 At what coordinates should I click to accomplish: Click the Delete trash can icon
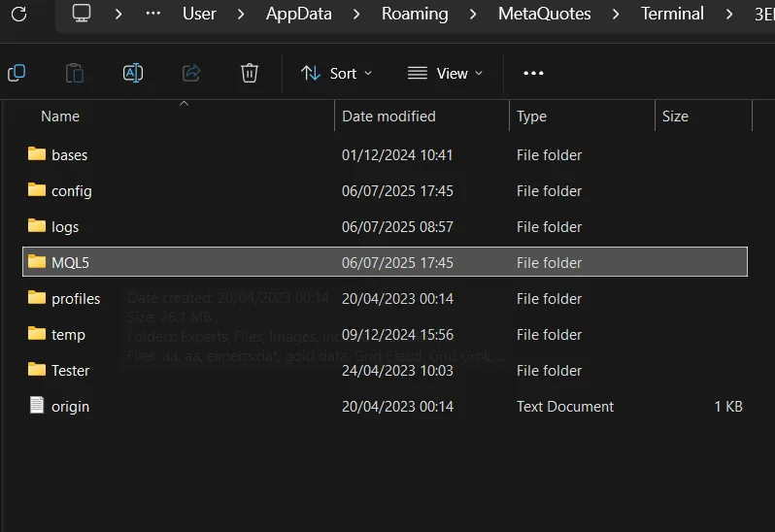tap(250, 73)
